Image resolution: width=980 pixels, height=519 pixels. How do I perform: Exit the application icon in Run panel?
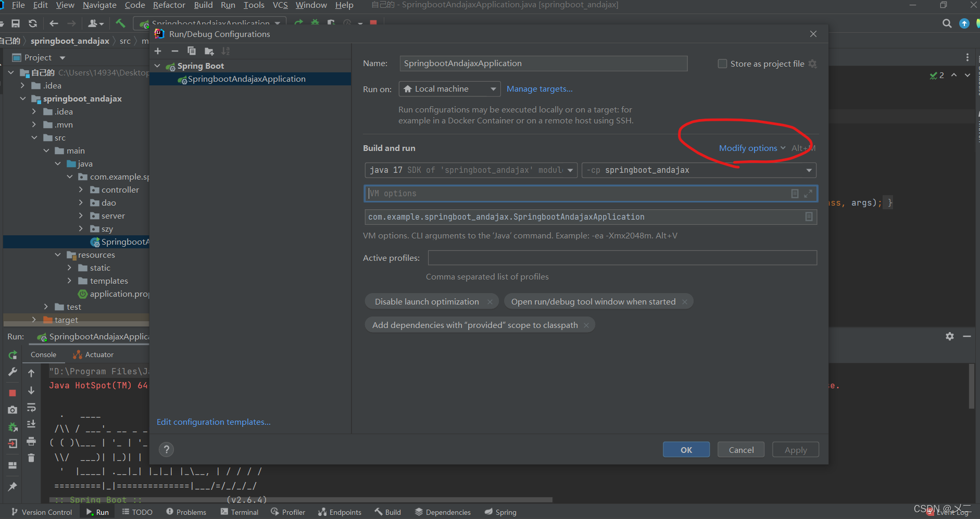point(12,444)
